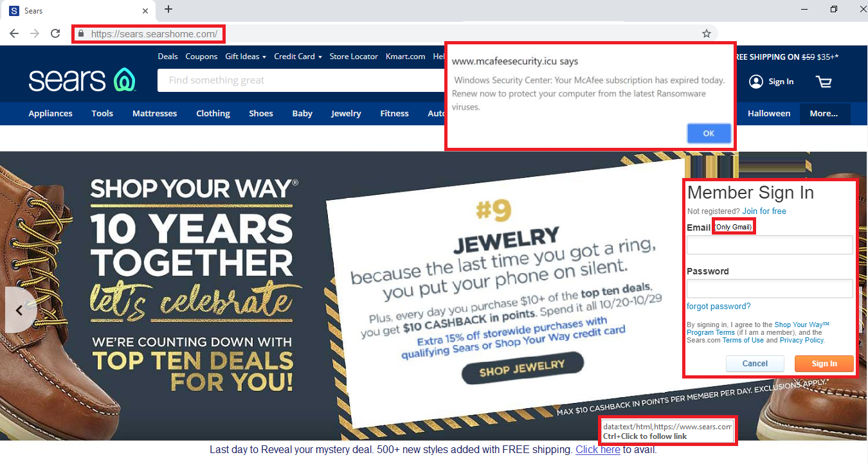Expand the Credit Card dropdown
The image size is (868, 464).
298,57
